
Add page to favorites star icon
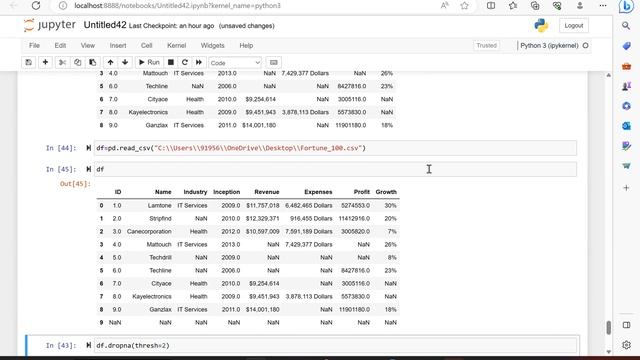click(464, 6)
